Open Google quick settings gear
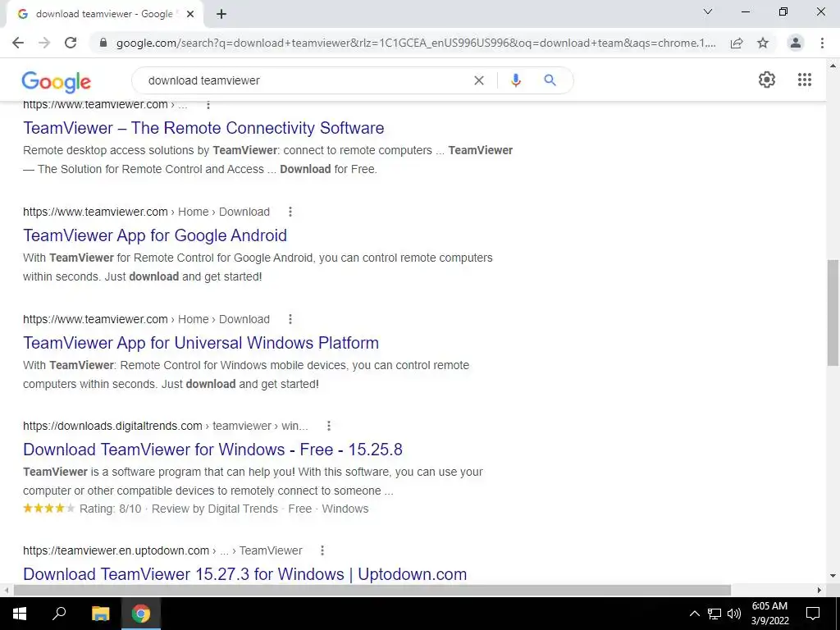 (767, 80)
